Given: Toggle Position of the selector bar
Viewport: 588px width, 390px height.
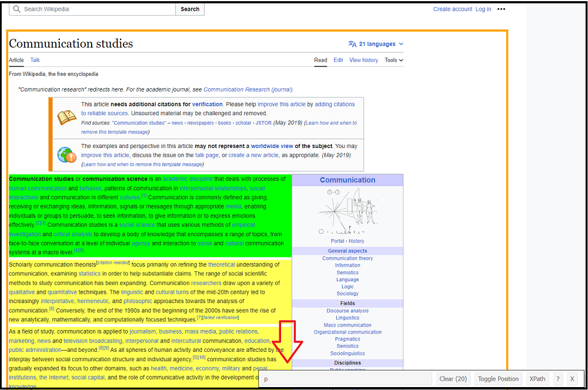Looking at the screenshot, I should point(498,379).
